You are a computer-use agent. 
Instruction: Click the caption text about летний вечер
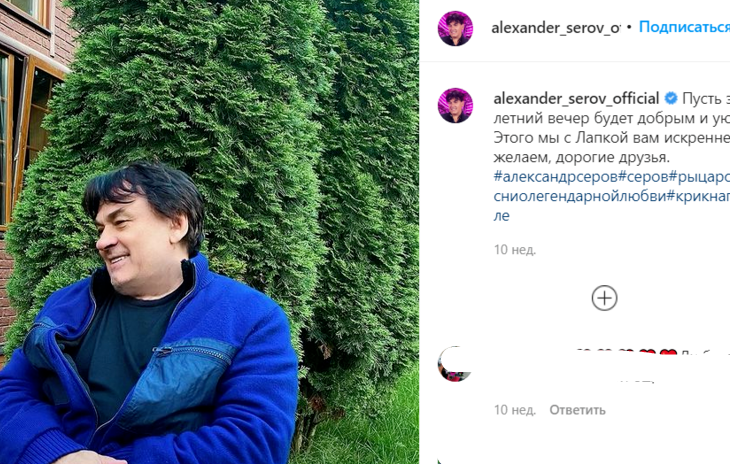[x=611, y=118]
